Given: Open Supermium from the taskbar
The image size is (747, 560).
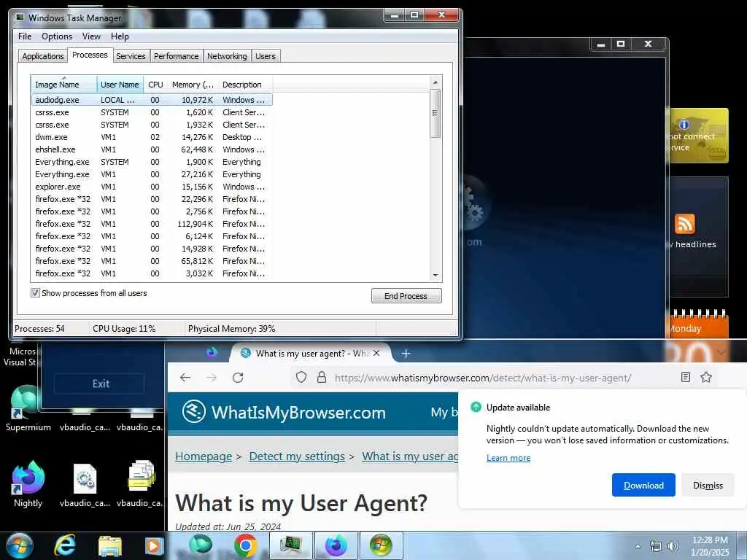Looking at the screenshot, I should pyautogui.click(x=200, y=545).
